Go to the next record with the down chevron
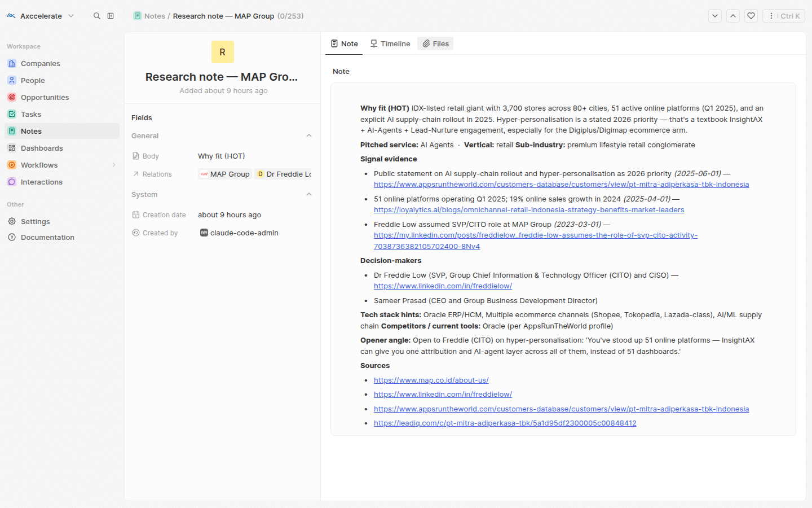Viewport: 812px width, 508px height. (x=715, y=16)
